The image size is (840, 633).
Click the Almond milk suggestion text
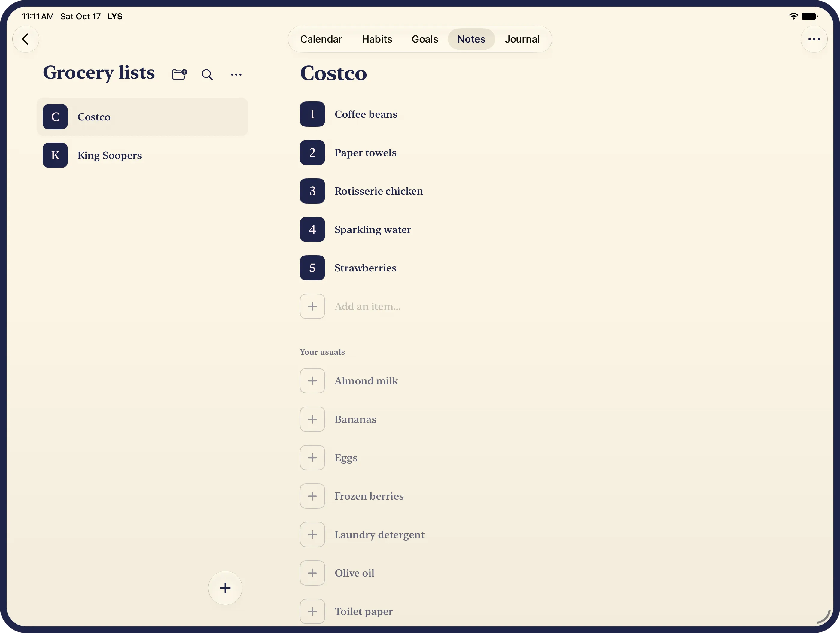pos(366,381)
